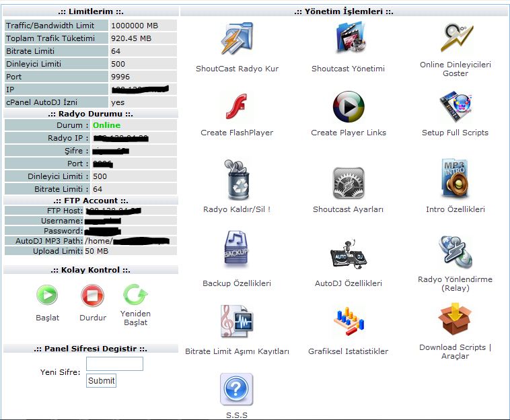Click the Create FlashPlayer text link

[237, 133]
